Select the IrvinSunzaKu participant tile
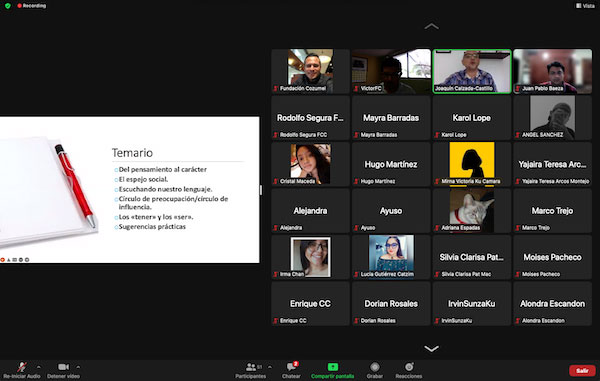Viewport: 600px width, 381px height. [472, 304]
